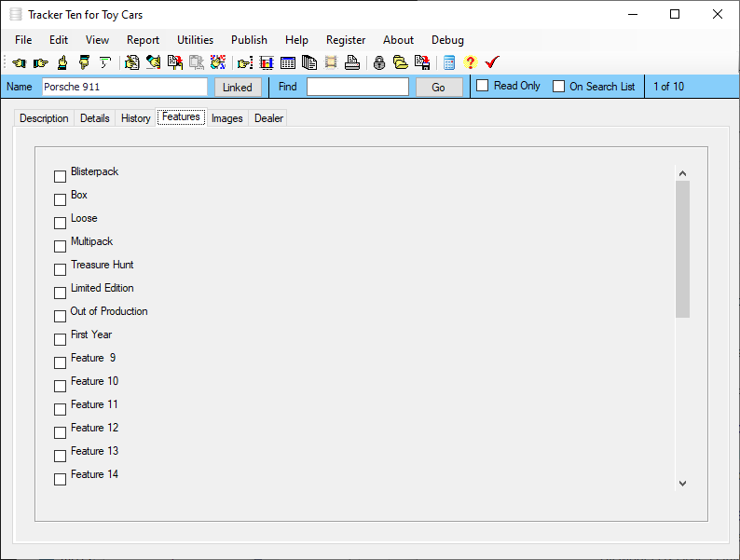Switch to the Images tab
740x560 pixels.
pyautogui.click(x=227, y=118)
